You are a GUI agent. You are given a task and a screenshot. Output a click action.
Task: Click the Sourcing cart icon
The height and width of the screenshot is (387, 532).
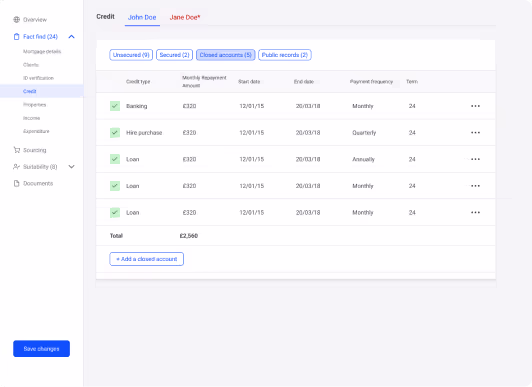[x=16, y=150]
